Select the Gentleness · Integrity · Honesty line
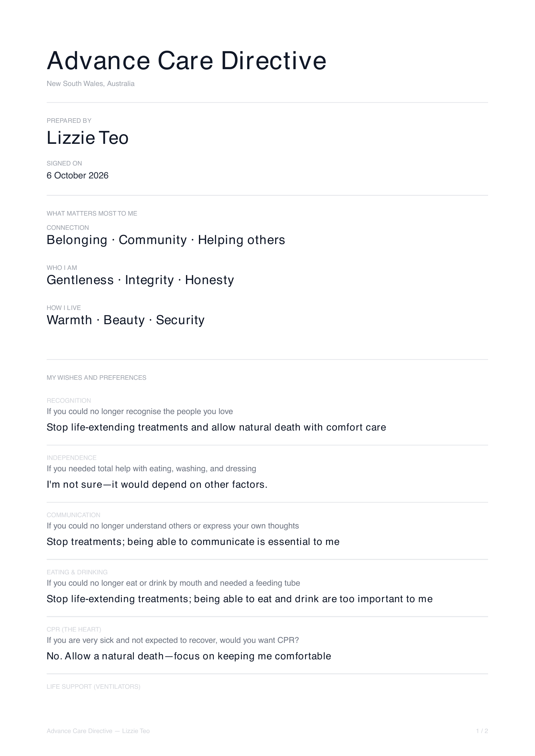This screenshot has width=535, height=756. 140,280
